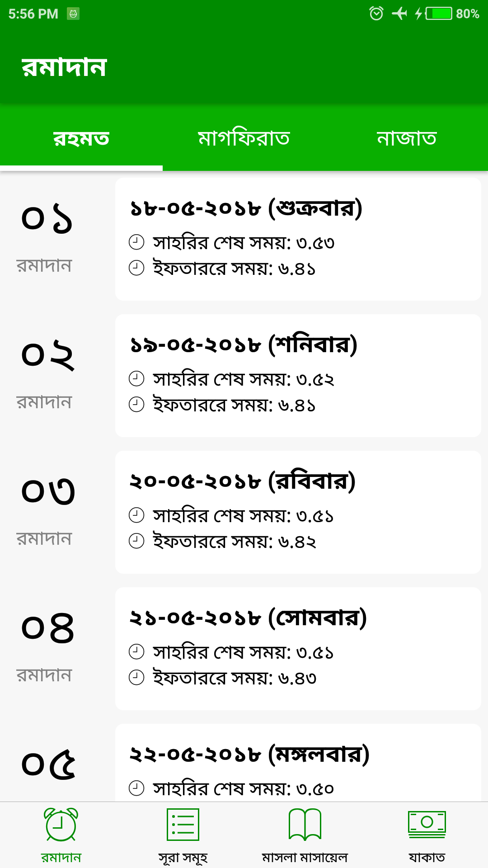Tap the airplane mode status icon

[x=399, y=14]
